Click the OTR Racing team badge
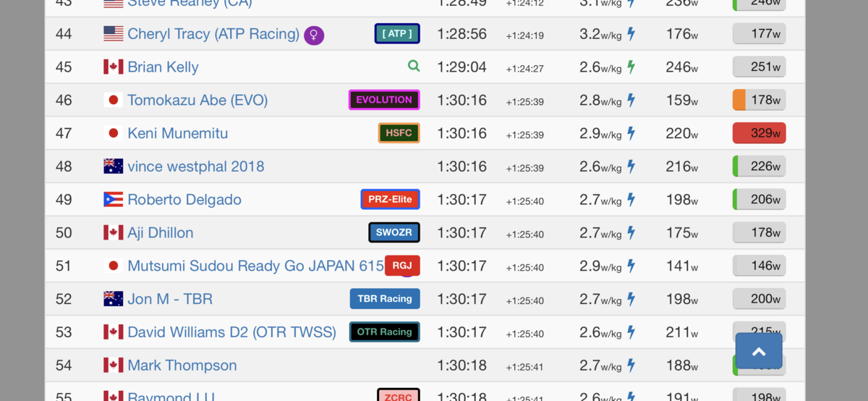868x401 pixels. (385, 332)
